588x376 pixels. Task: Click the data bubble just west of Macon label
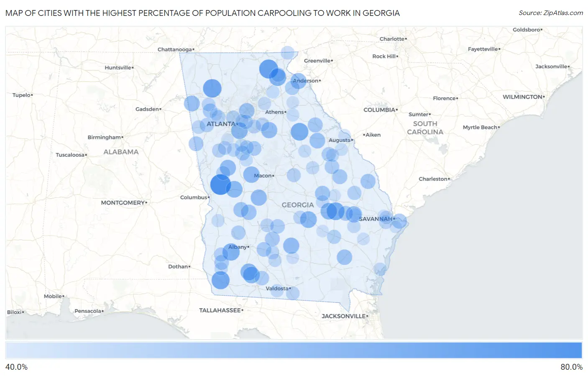[251, 174]
